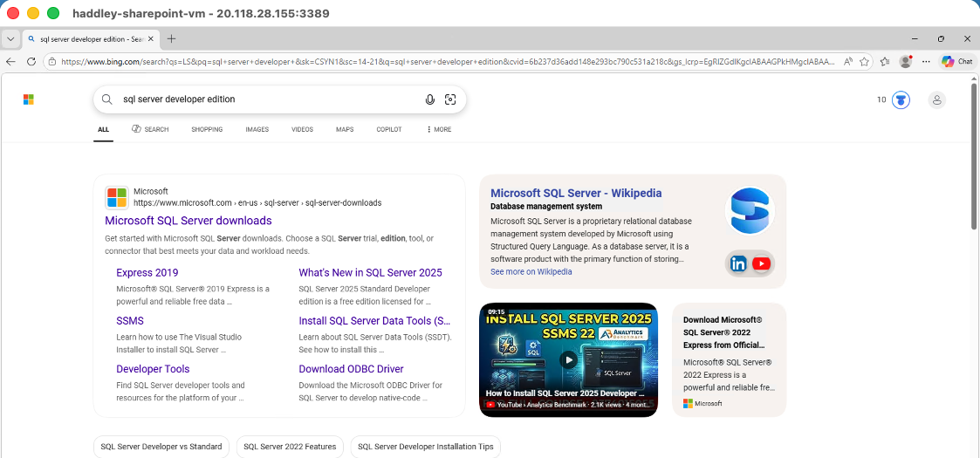Image resolution: width=980 pixels, height=458 pixels.
Task: Click the microsoft.com sql-server-downloads URL text
Action: coord(257,203)
